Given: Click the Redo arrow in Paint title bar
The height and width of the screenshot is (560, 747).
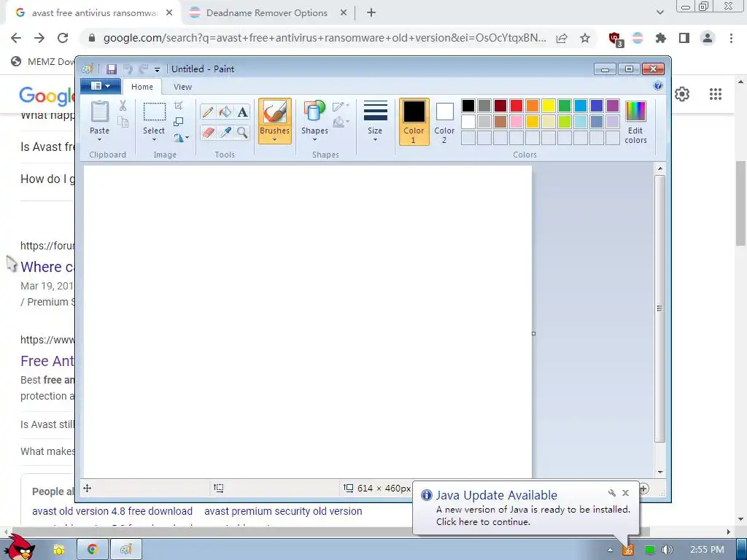Looking at the screenshot, I should [x=144, y=69].
